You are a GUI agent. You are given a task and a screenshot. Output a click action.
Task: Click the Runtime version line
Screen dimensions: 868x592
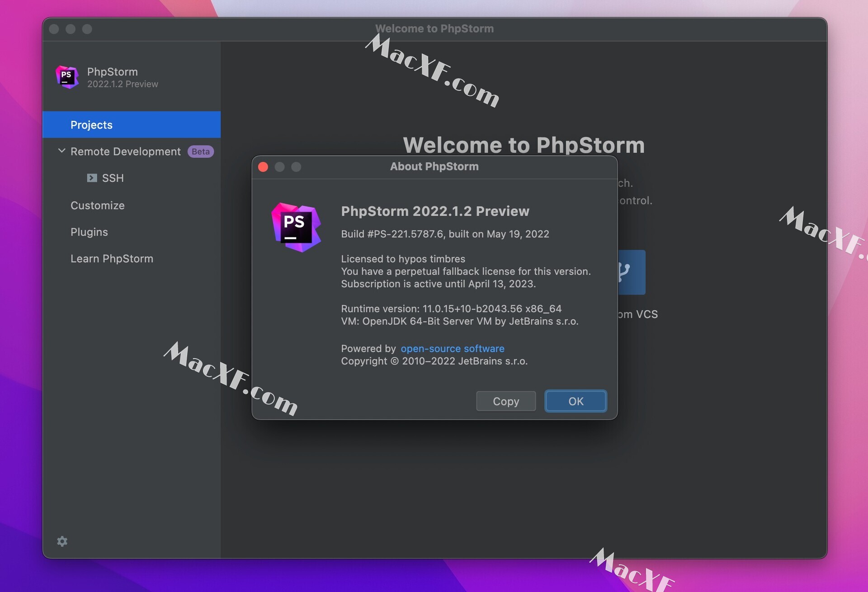[x=451, y=308]
